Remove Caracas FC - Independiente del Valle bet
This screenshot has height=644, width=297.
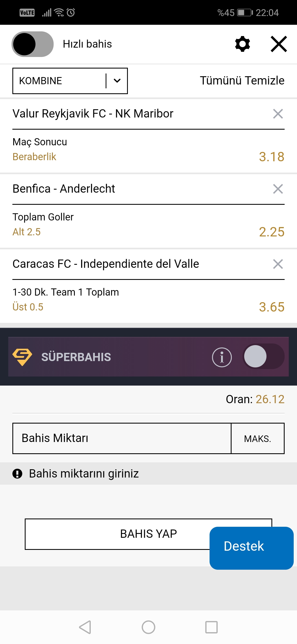pyautogui.click(x=278, y=264)
